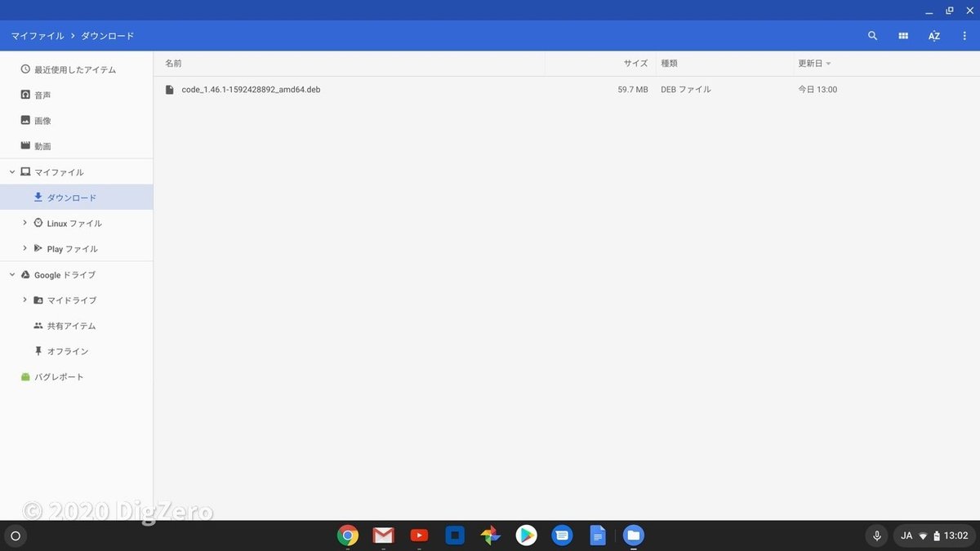
Task: Collapse the マイファイル tree chevron
Action: point(11,172)
